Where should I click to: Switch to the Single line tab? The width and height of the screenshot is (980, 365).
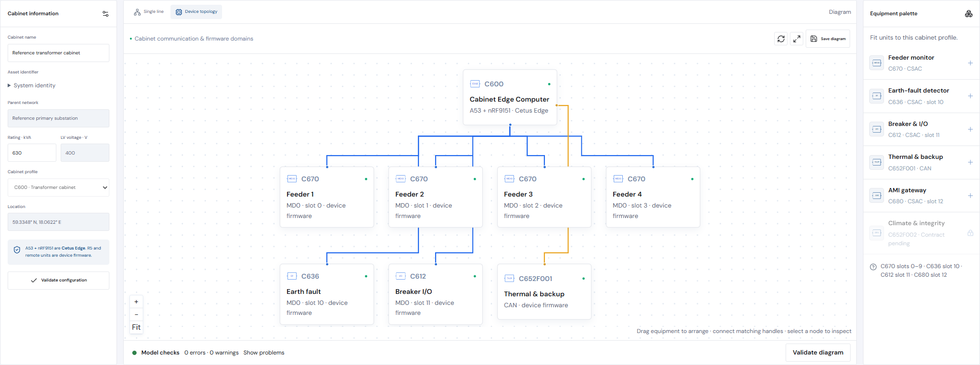(x=149, y=12)
